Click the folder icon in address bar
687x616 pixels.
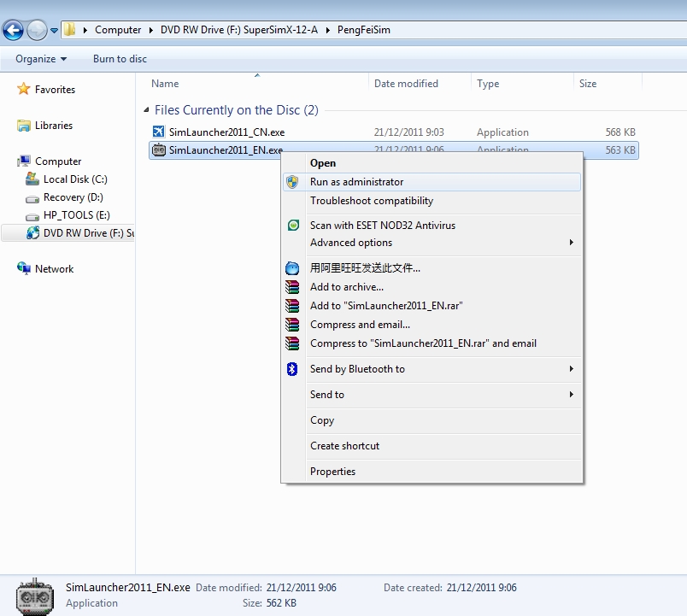70,30
